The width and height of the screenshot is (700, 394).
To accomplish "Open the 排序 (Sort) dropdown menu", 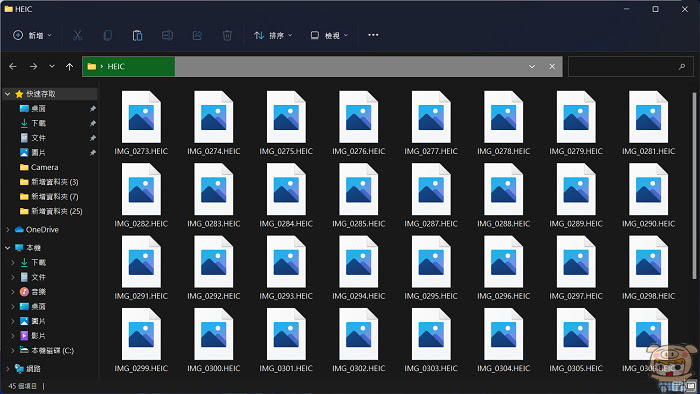I will (x=273, y=35).
